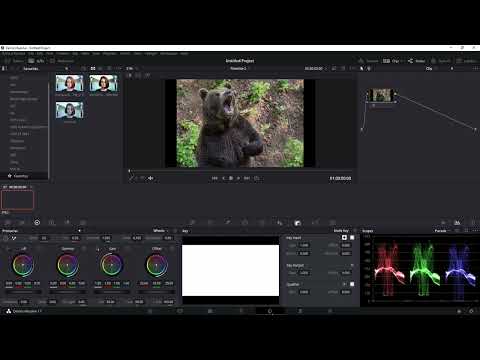Screen dimensions: 480x360
Task: Toggle the Key Output matte switch
Action: (352, 265)
